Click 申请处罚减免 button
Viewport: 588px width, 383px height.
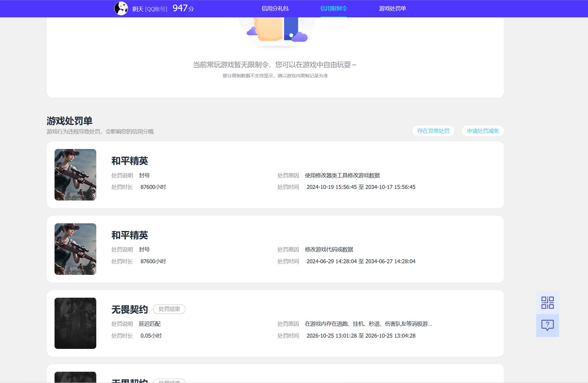tap(483, 131)
